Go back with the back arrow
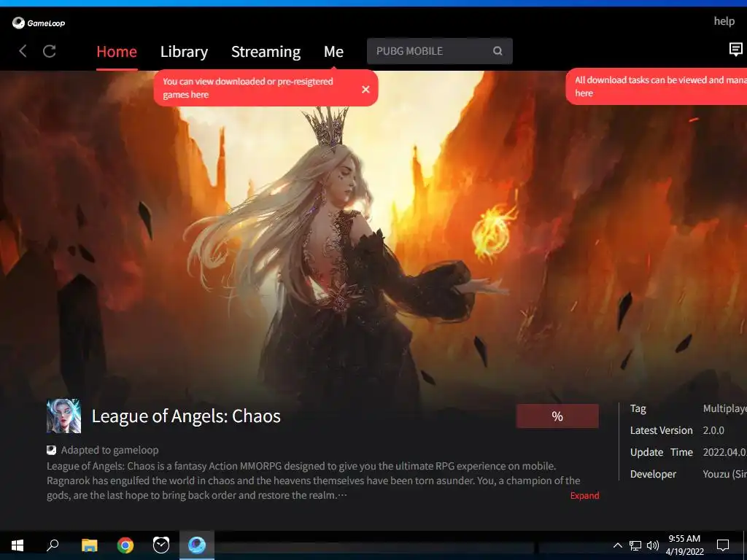 [x=23, y=51]
